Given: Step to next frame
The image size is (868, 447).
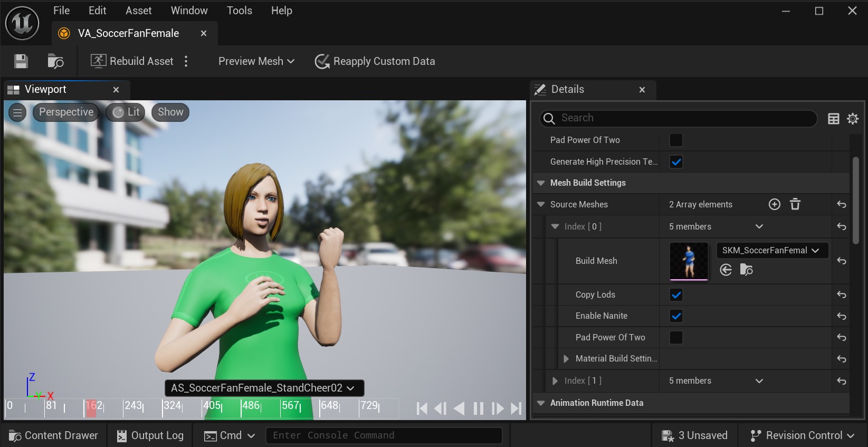Looking at the screenshot, I should (x=498, y=408).
